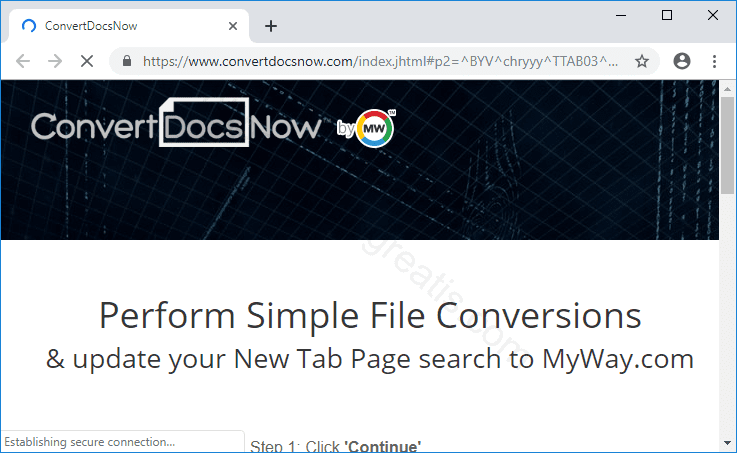Click the scrollbar up arrow
The image size is (737, 453).
(x=727, y=89)
